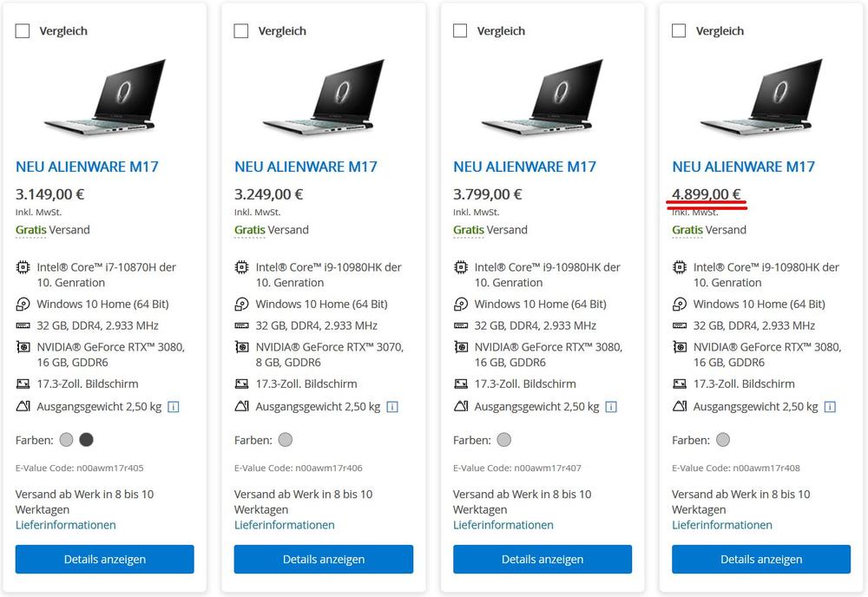Open Lieferinformationen link on RTX 3070 laptop
The image size is (868, 597).
285,525
